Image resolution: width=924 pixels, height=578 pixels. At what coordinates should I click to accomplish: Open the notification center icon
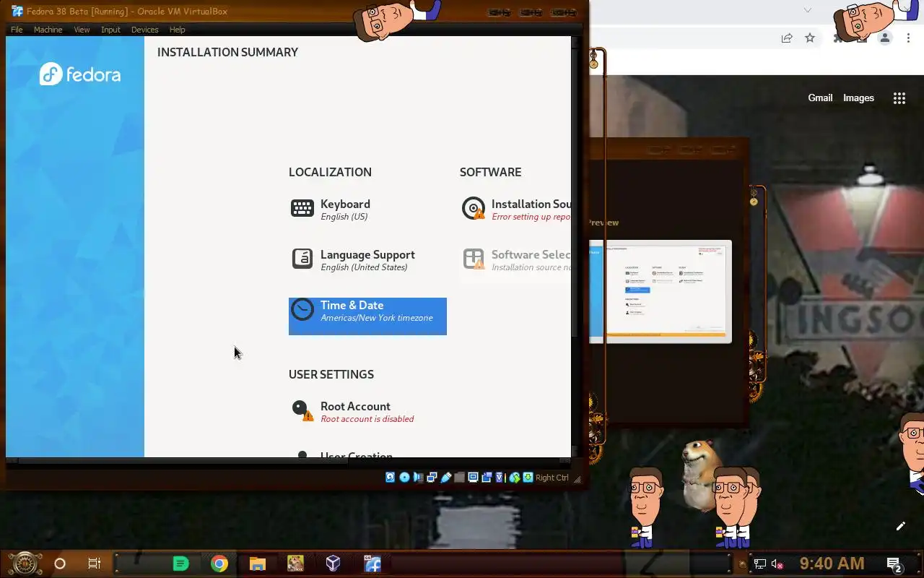point(894,564)
